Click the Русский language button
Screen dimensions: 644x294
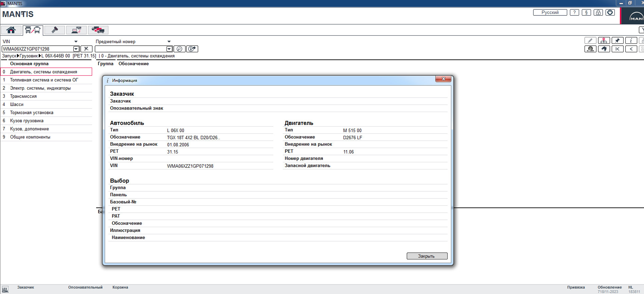click(550, 13)
